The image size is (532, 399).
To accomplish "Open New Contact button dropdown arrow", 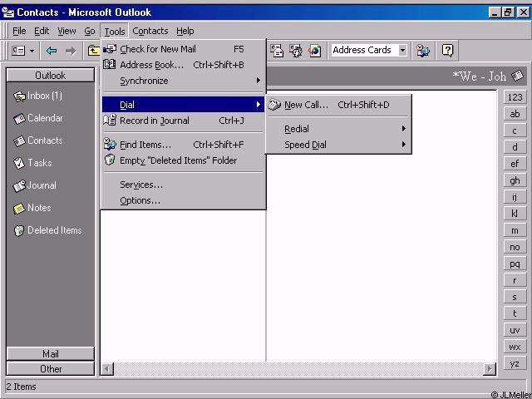I will 32,51.
